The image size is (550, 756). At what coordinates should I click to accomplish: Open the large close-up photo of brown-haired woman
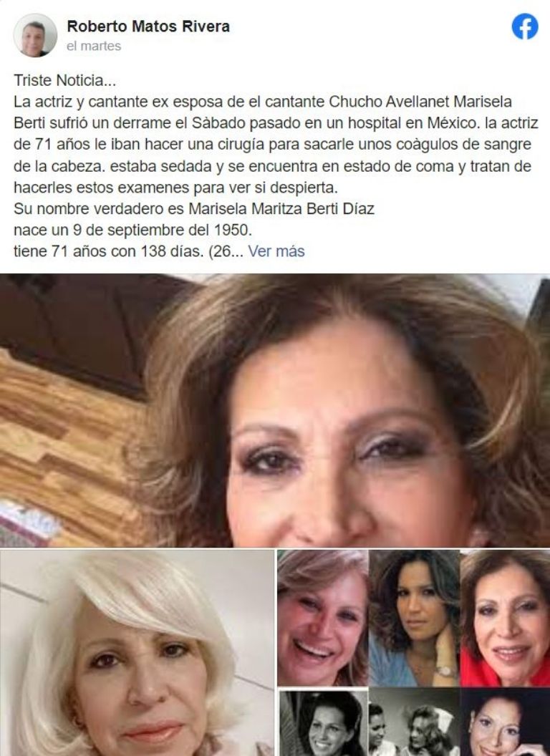pyautogui.click(x=275, y=410)
